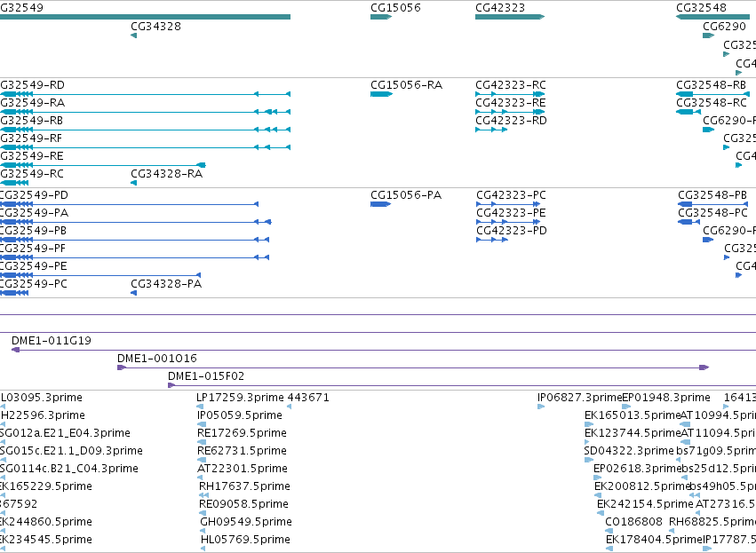Click the CG32549-PB protein label
Image resolution: width=756 pixels, height=553 pixels.
[x=33, y=231]
